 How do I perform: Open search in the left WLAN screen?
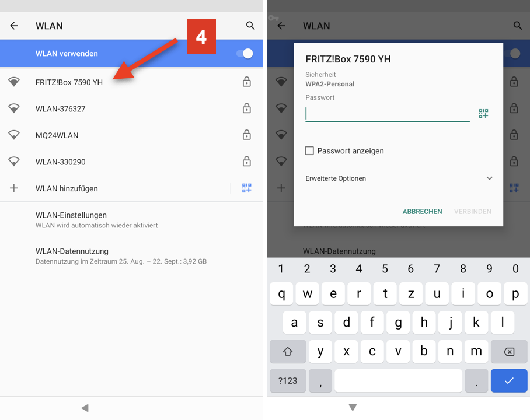coord(250,26)
